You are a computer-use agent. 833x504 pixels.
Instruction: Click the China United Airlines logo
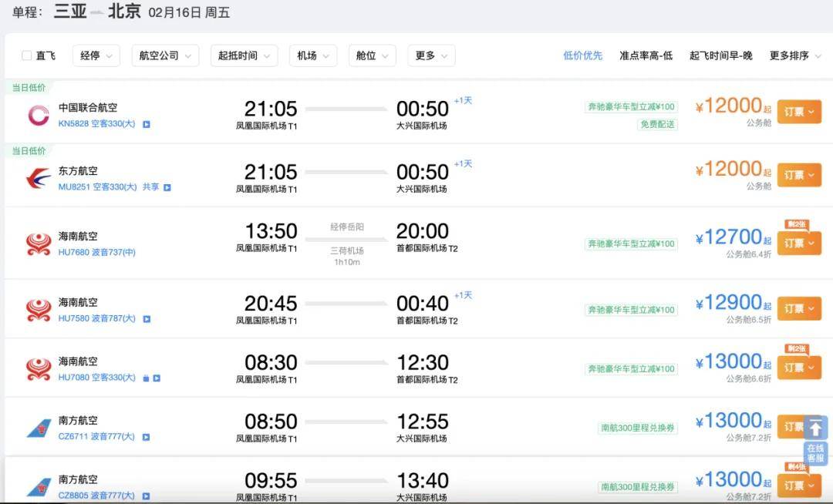pos(39,115)
